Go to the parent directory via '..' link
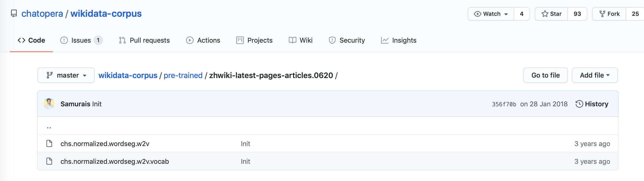Screen dimensions: 644x181 pos(49,127)
